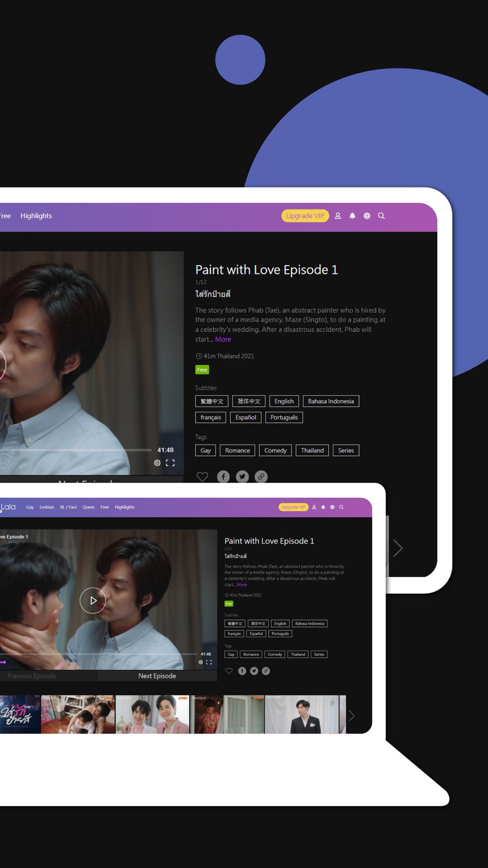
Task: Select Bahasa Indonesia subtitle in tablet window
Action: tap(331, 401)
